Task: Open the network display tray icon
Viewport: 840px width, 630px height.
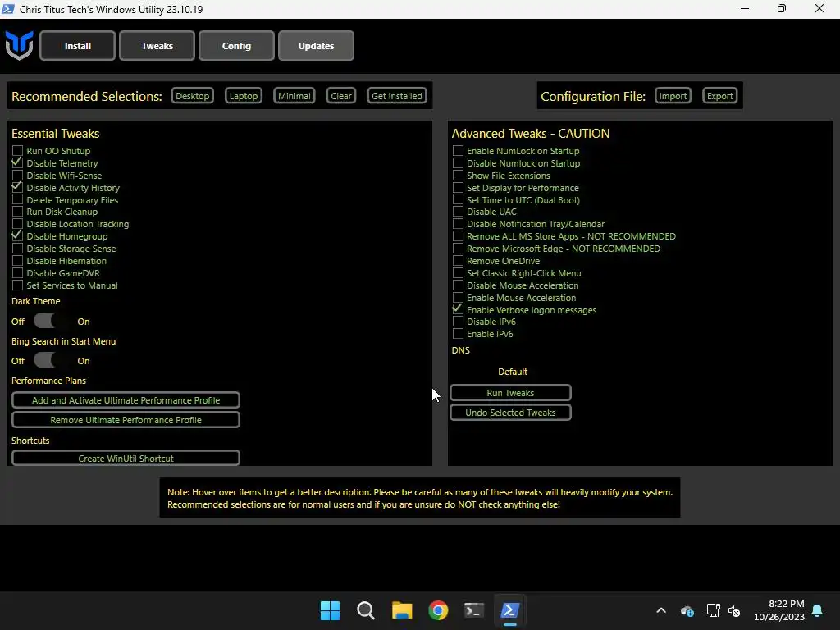Action: pos(713,610)
